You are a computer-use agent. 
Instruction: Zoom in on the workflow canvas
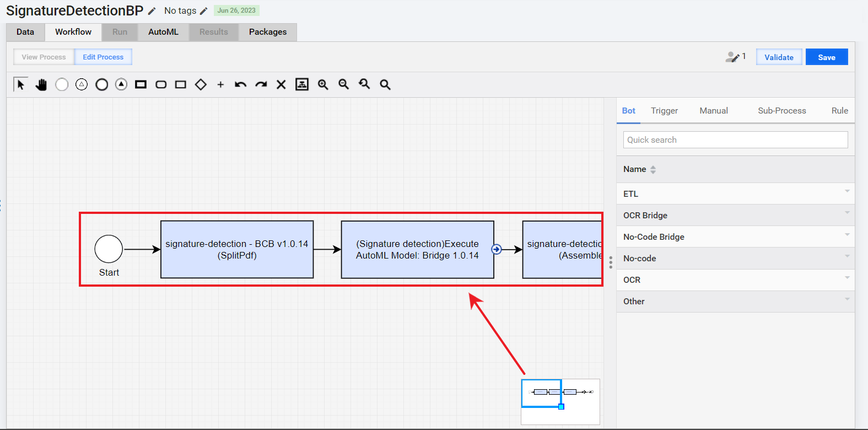click(x=323, y=84)
